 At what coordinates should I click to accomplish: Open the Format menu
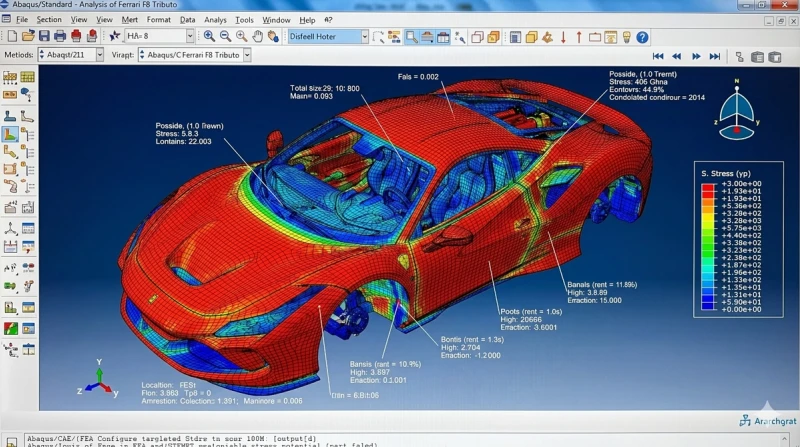point(159,19)
